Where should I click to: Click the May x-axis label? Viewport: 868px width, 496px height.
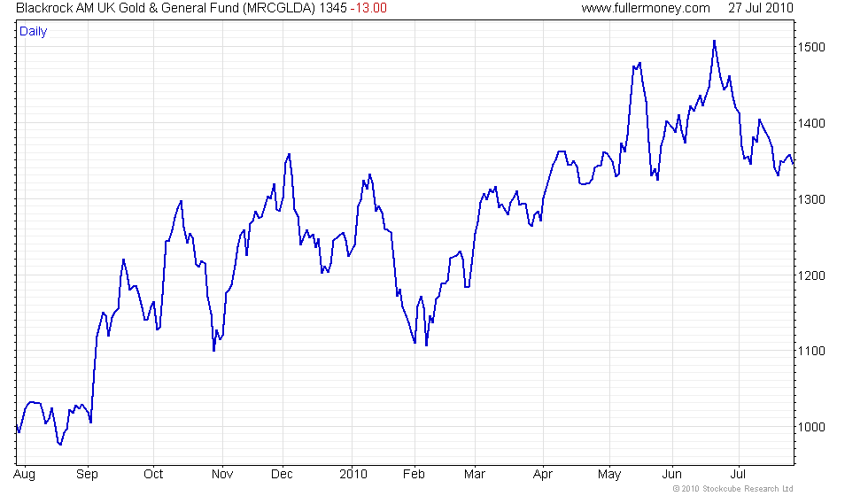pyautogui.click(x=609, y=475)
